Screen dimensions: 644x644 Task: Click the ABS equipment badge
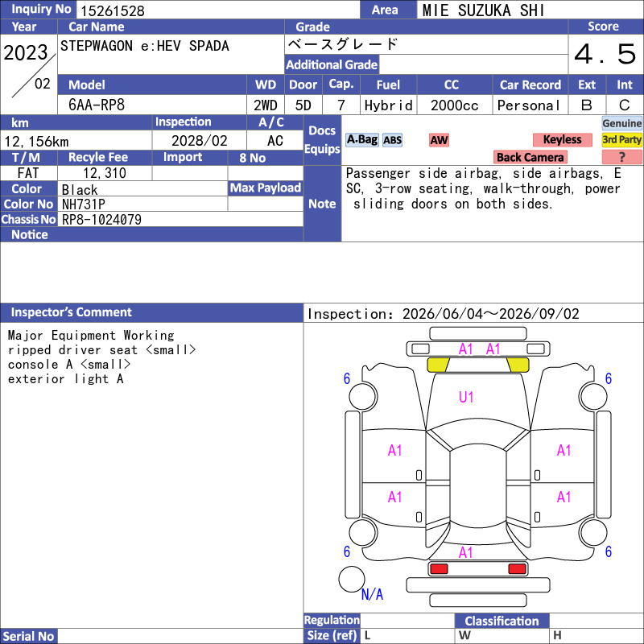392,140
